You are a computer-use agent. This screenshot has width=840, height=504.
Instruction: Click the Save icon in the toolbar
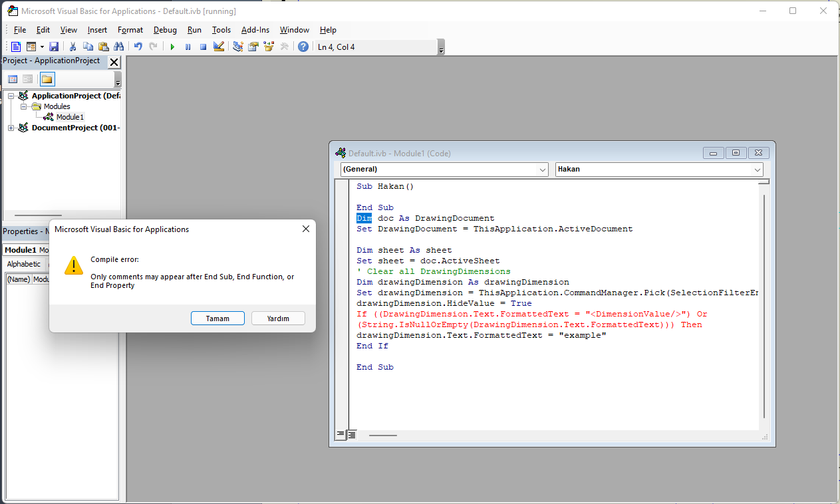(54, 47)
